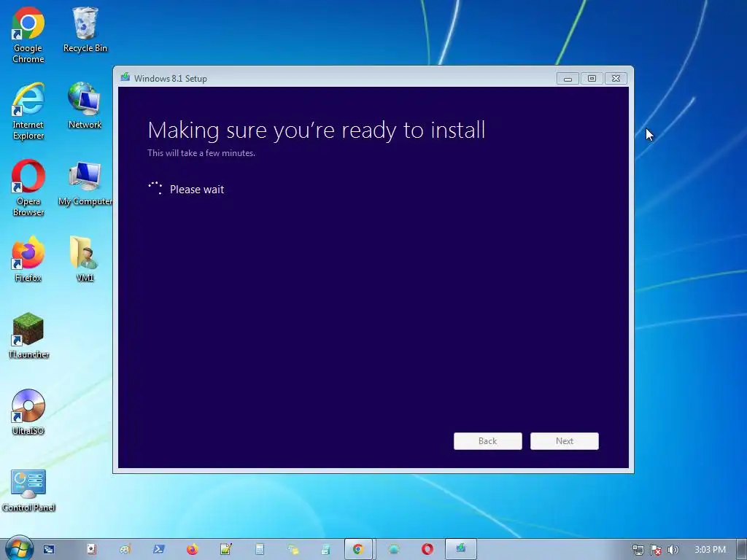Click the Back button in Setup

(x=488, y=441)
